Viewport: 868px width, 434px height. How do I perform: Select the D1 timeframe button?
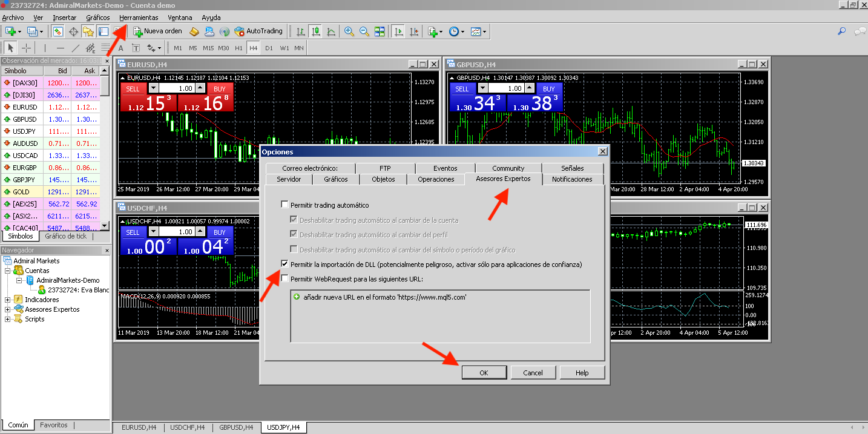click(269, 48)
